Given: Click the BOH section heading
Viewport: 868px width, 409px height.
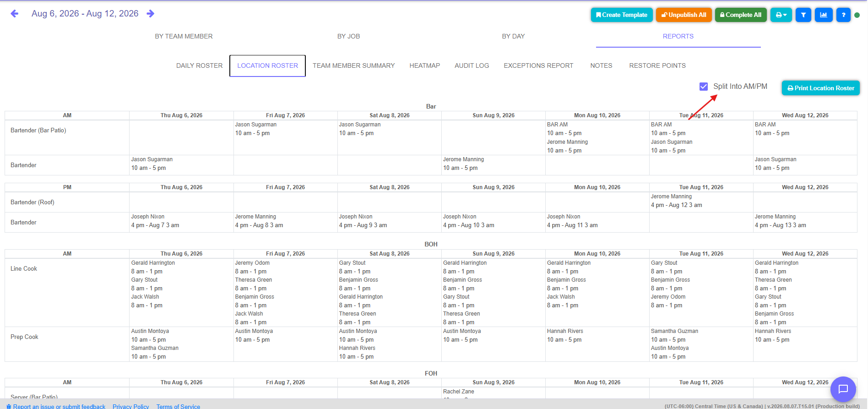Looking at the screenshot, I should (x=431, y=244).
